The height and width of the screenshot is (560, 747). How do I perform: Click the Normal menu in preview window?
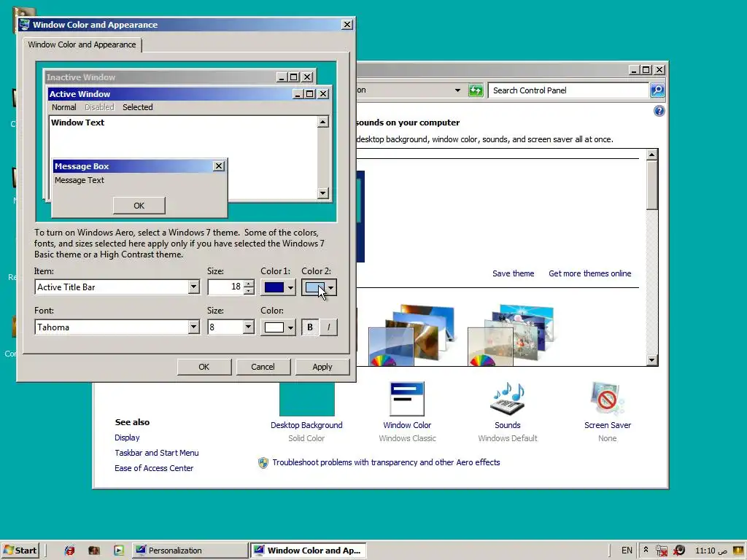(64, 107)
